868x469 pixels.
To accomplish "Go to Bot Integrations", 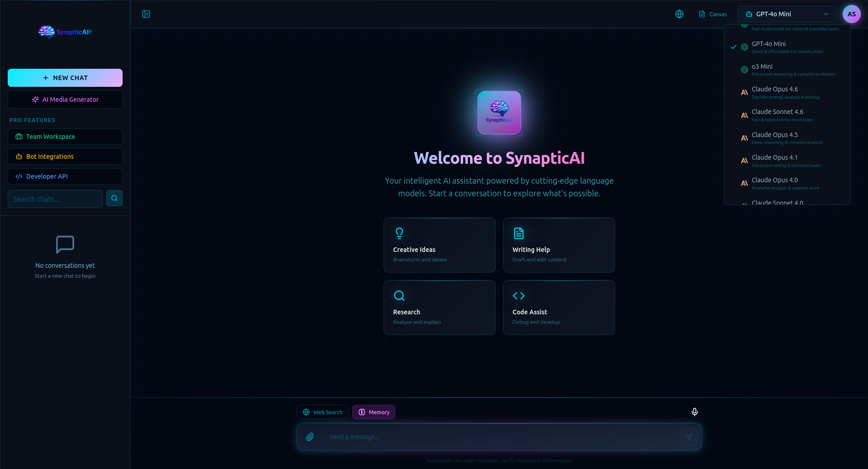I will [x=65, y=156].
